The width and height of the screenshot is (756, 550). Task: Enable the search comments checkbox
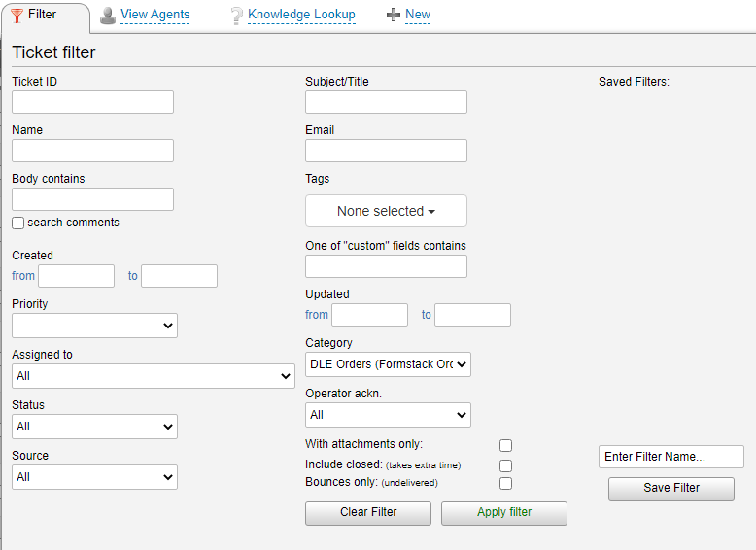17,223
